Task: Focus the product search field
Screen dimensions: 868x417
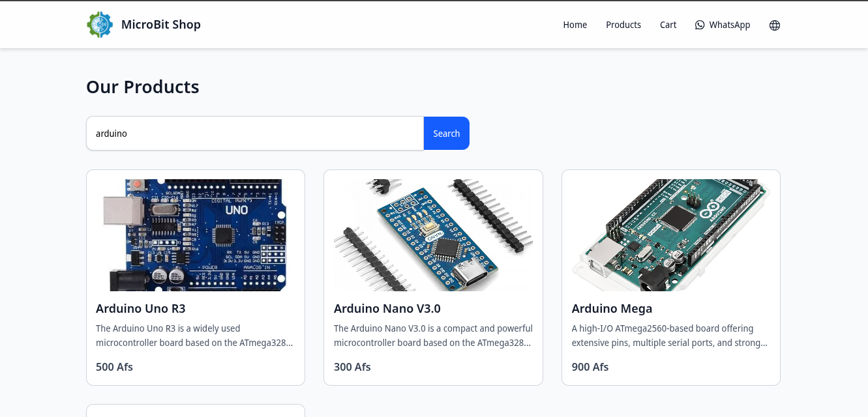Action: pos(255,134)
